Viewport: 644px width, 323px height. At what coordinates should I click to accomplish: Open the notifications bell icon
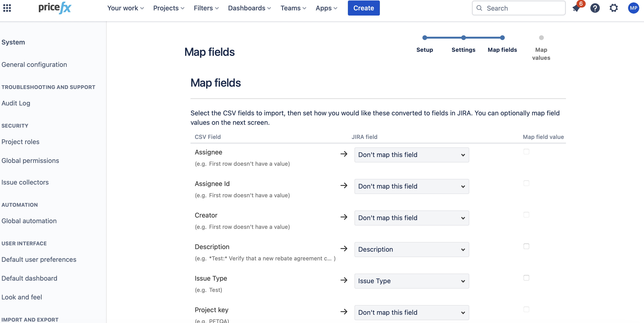[x=576, y=8]
